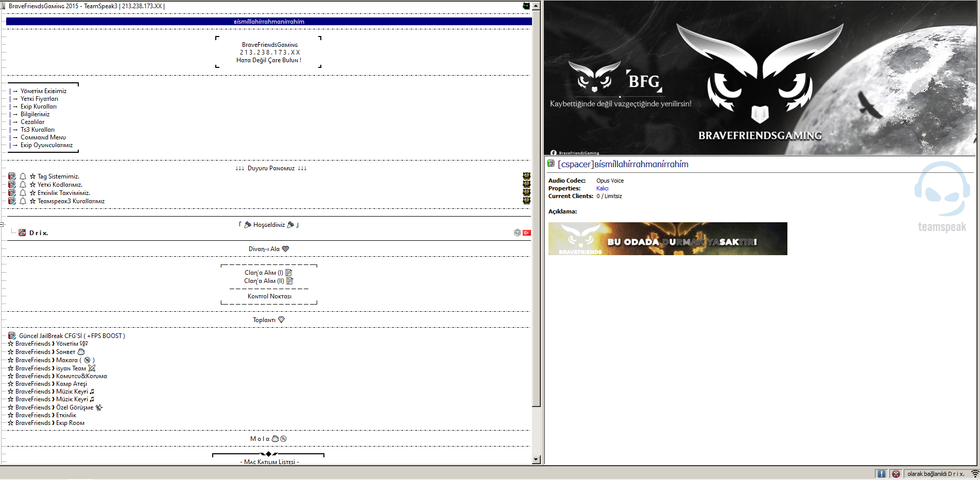Select the user Drix. in Hoşgeldiniz channel
The image size is (980, 480).
[39, 233]
